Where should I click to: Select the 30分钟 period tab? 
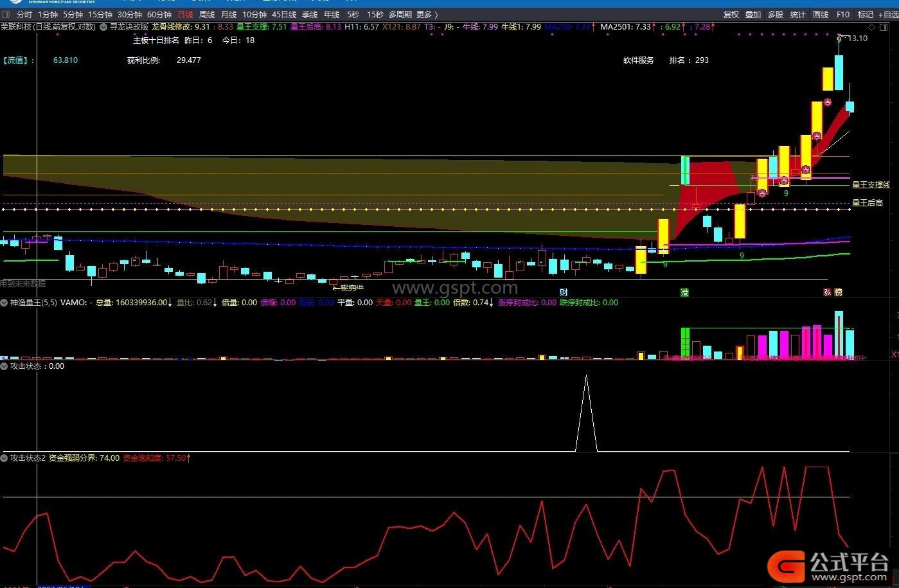point(130,14)
